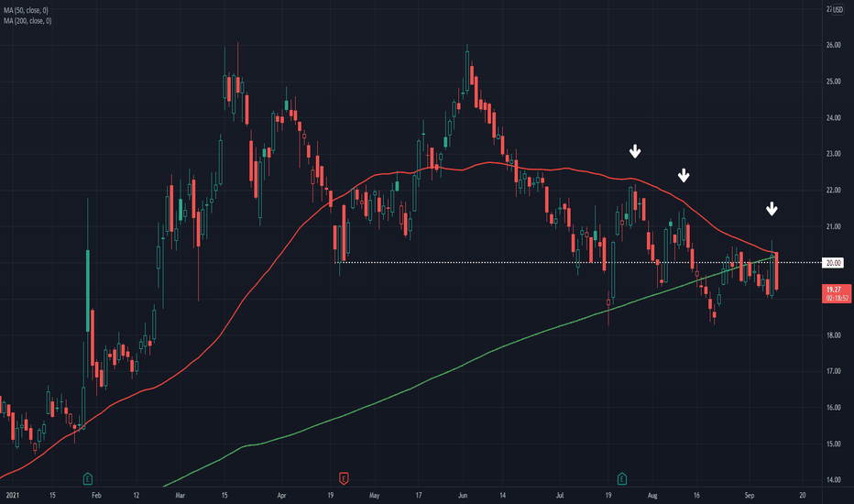This screenshot has height=504, width=854.
Task: Click the 14 date label on time axis
Action: pyautogui.click(x=503, y=495)
